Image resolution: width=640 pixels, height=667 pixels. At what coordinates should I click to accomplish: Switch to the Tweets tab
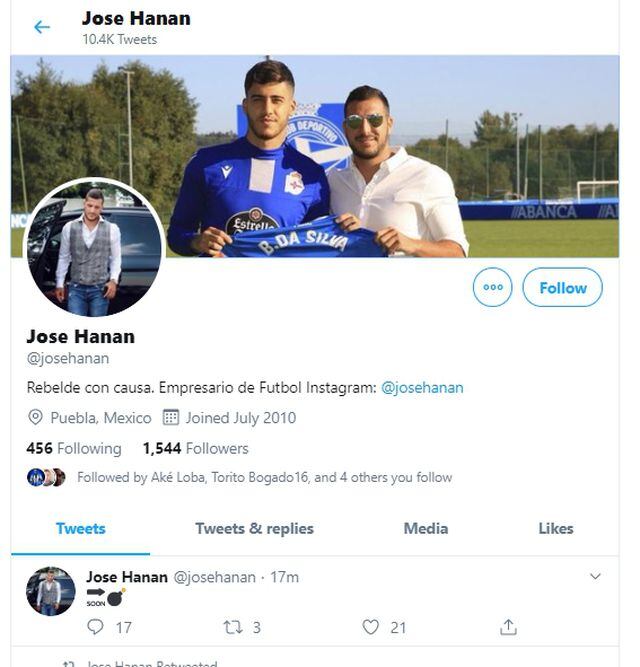coord(80,529)
